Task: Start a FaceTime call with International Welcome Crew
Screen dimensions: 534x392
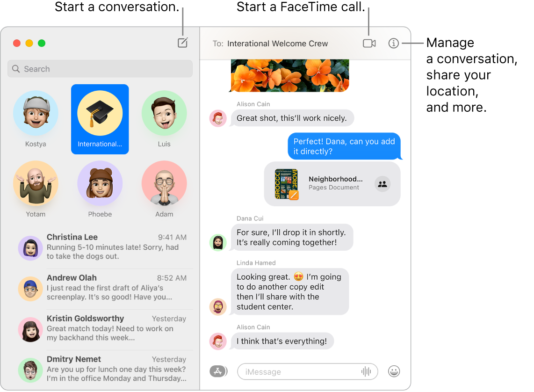Action: [369, 43]
